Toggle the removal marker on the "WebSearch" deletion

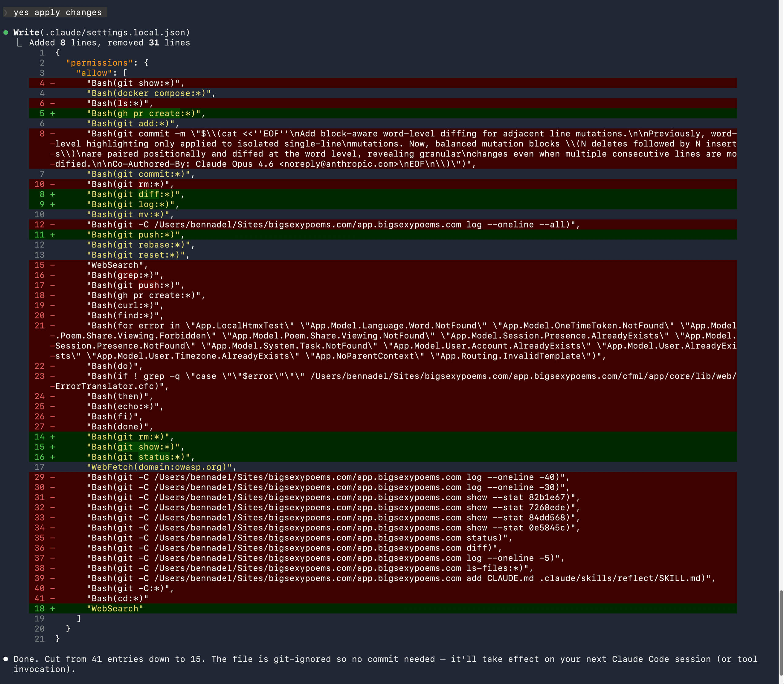52,265
